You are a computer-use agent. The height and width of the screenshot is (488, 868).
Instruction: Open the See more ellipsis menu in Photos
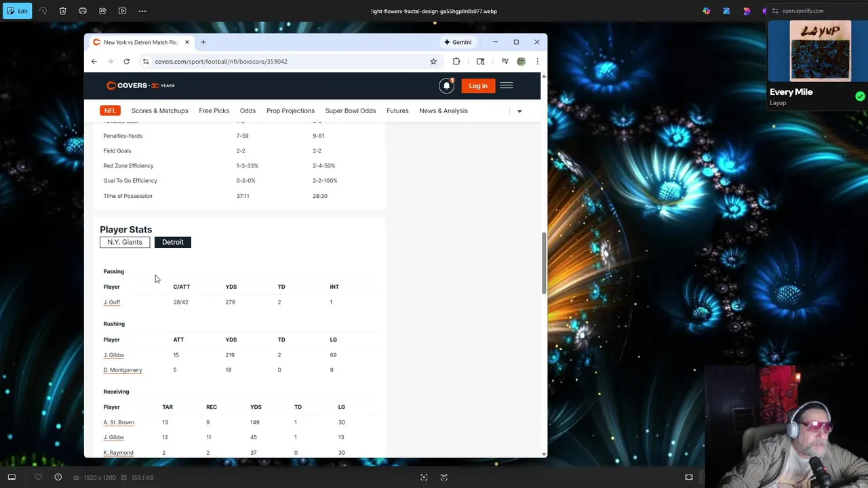[142, 11]
